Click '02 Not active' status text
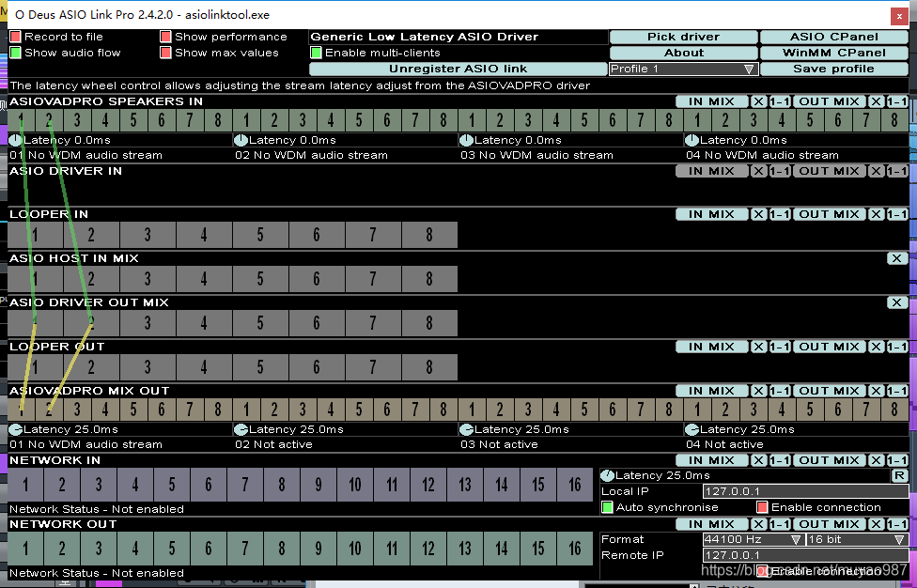The image size is (917, 588). pos(273,445)
